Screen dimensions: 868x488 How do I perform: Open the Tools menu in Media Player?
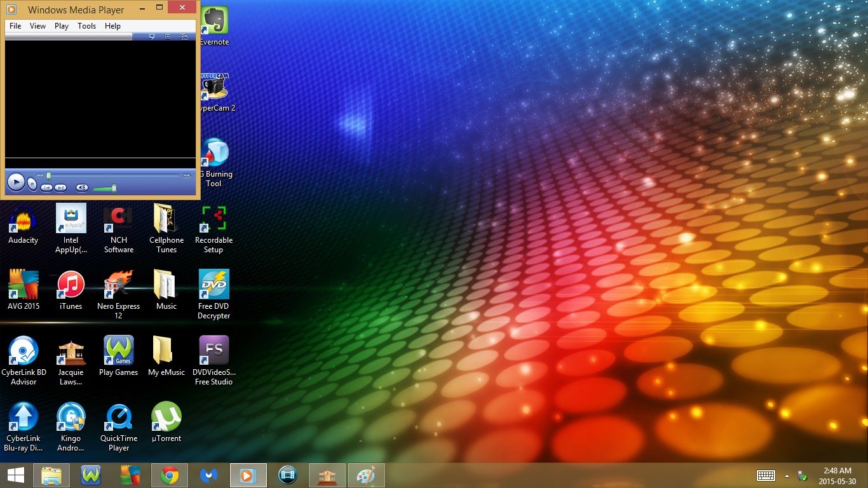(86, 26)
